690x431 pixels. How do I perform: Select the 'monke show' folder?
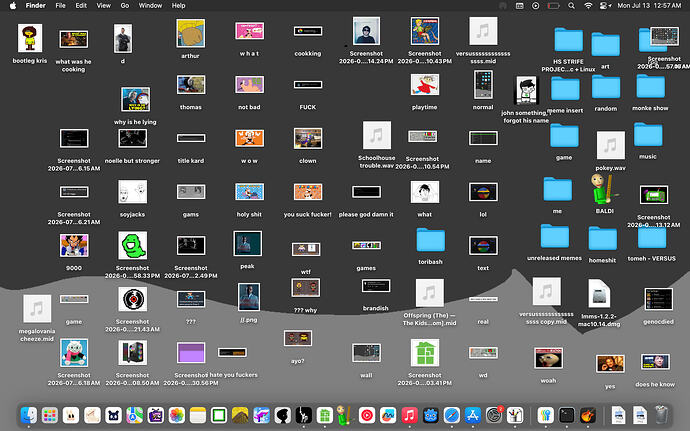click(650, 86)
